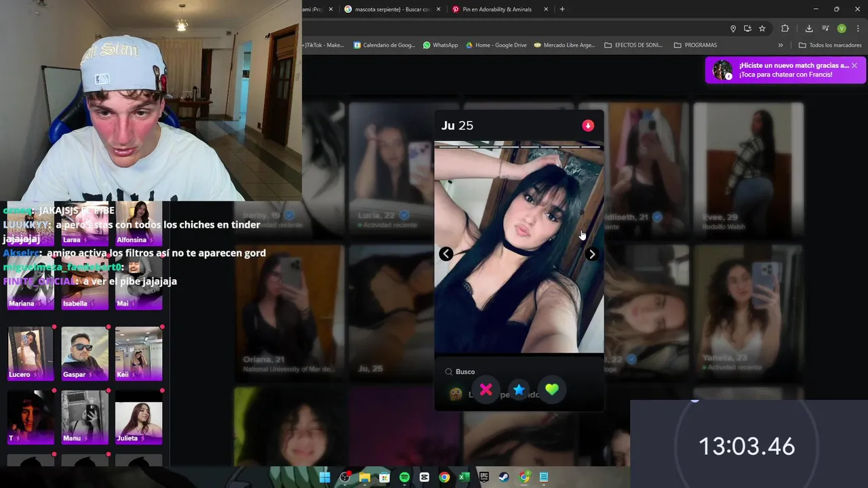Bookmark this page with the star icon

[762, 28]
